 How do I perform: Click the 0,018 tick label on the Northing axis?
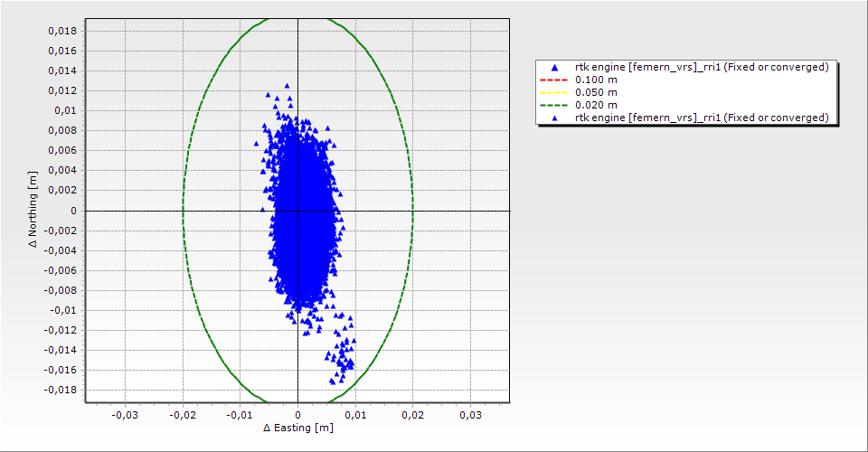click(61, 31)
